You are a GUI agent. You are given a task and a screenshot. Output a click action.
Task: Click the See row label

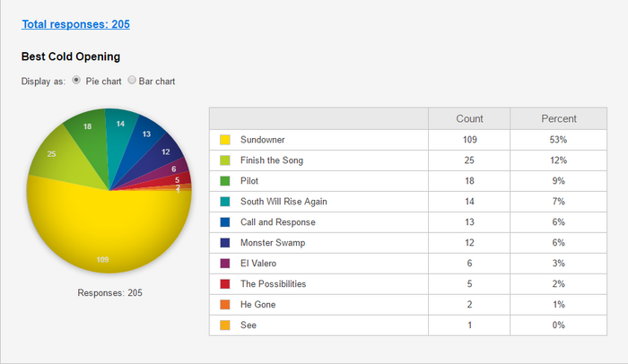pos(249,325)
